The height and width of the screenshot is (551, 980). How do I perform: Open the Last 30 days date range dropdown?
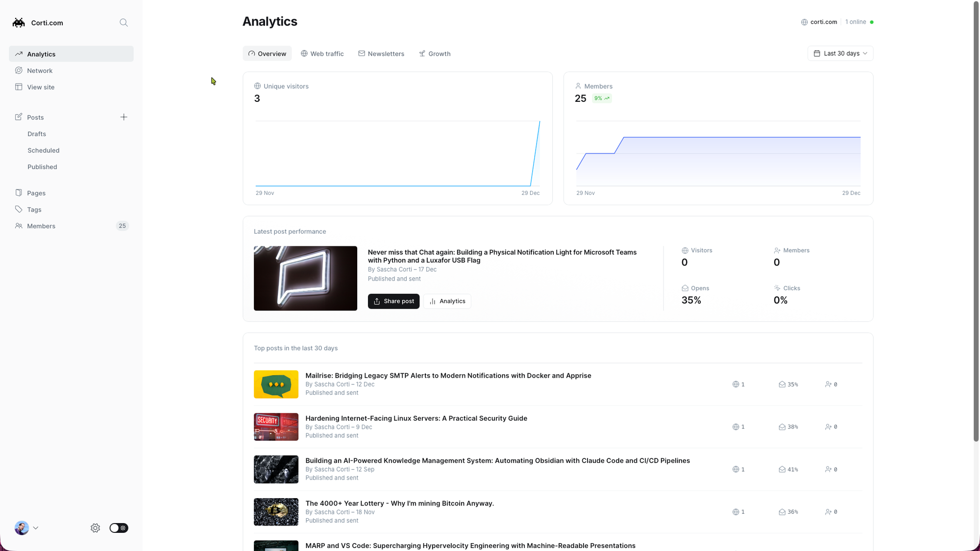click(x=840, y=53)
